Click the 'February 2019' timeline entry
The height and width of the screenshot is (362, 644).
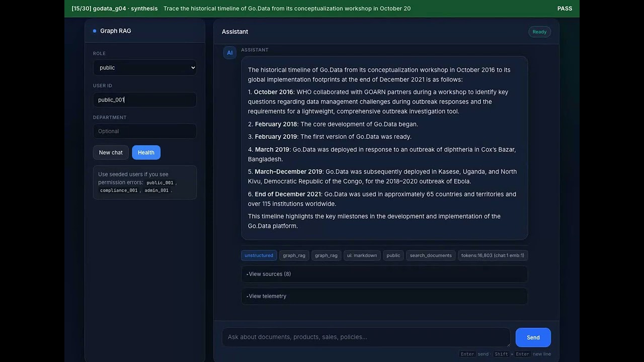click(276, 137)
